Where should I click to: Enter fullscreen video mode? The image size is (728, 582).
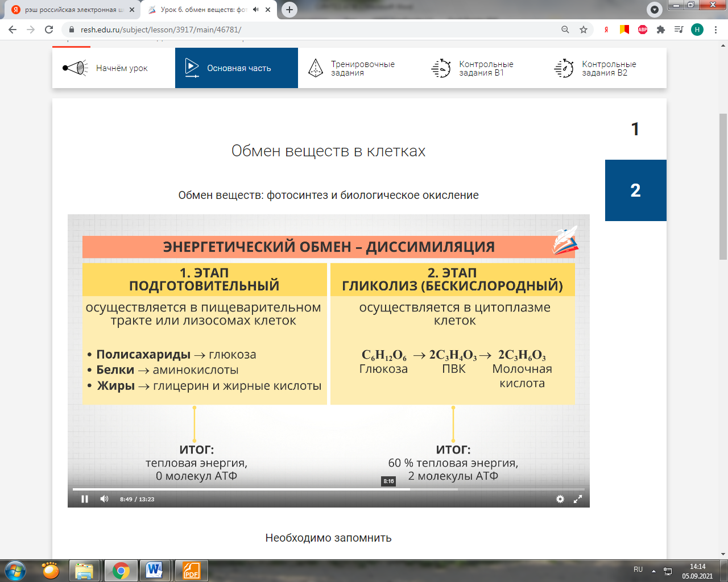(x=578, y=499)
